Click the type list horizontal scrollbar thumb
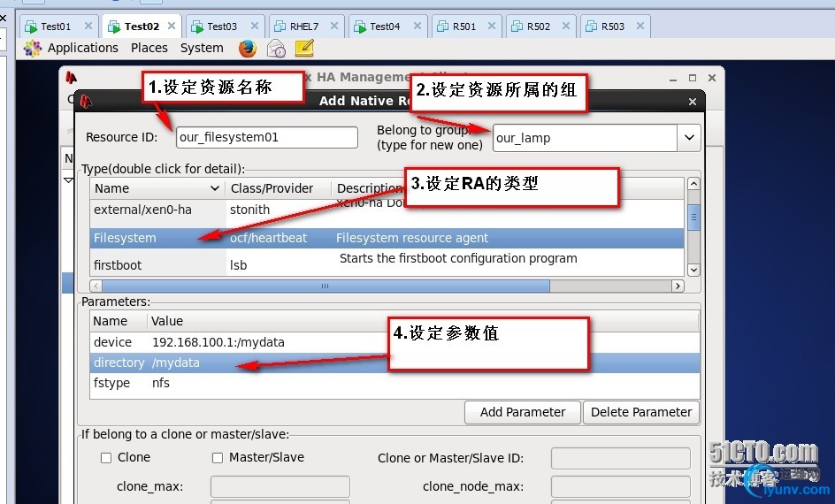835x504 pixels. 326,286
